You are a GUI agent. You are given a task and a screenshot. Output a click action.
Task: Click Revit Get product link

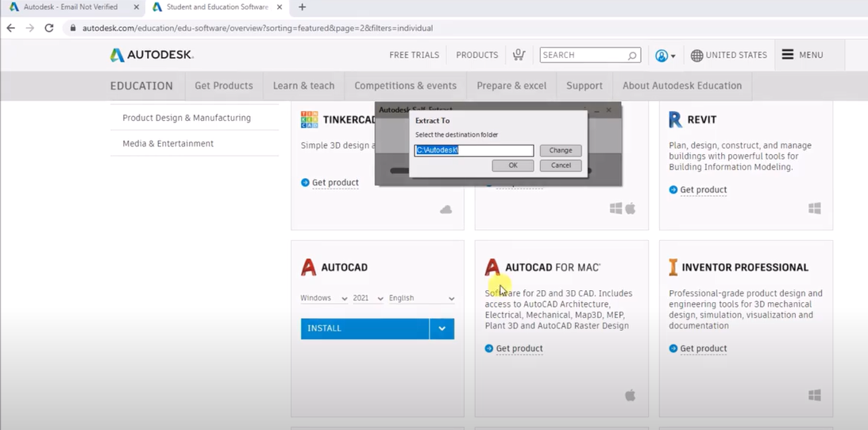click(x=703, y=190)
